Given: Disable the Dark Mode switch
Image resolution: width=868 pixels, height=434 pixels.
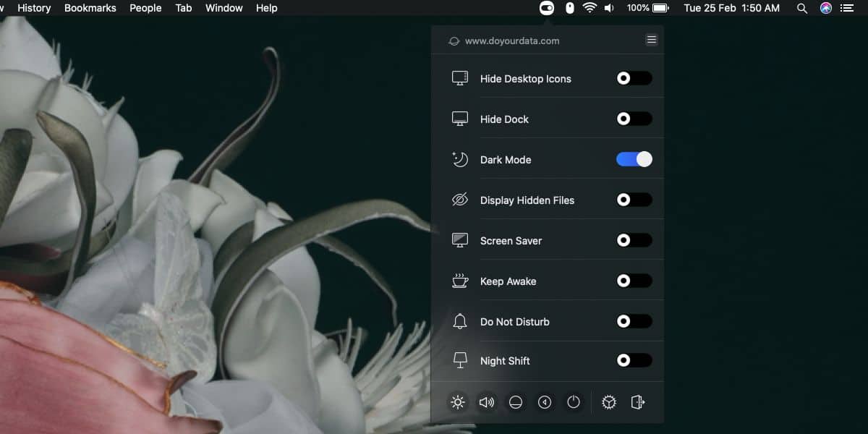Looking at the screenshot, I should coord(634,159).
